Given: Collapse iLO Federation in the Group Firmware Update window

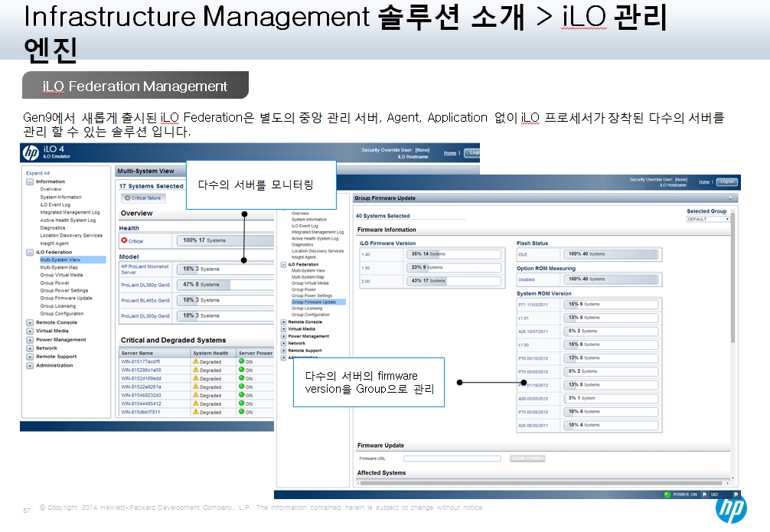Looking at the screenshot, I should click(283, 265).
